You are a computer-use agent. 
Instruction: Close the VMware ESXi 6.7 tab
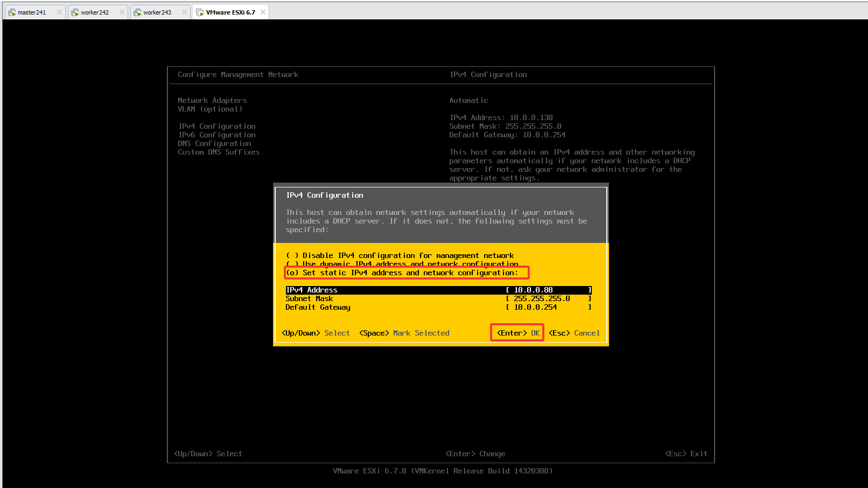tap(263, 12)
